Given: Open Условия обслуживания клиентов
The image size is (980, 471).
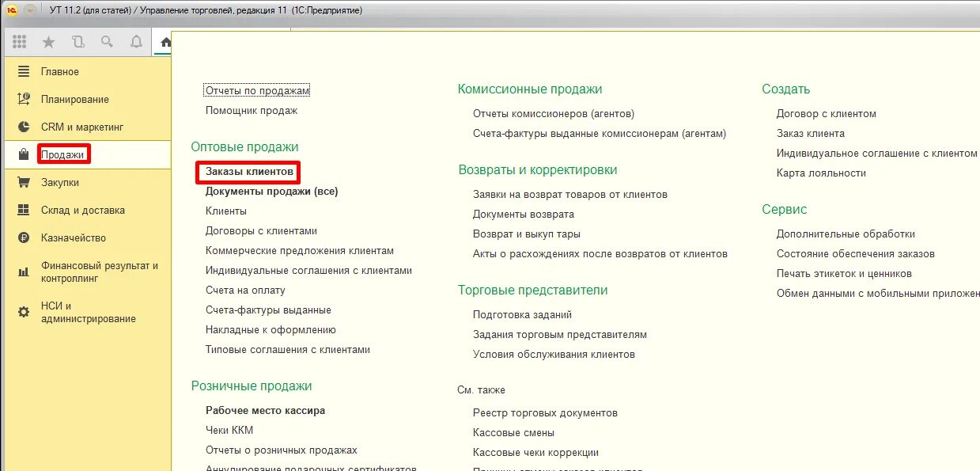Looking at the screenshot, I should [x=554, y=354].
